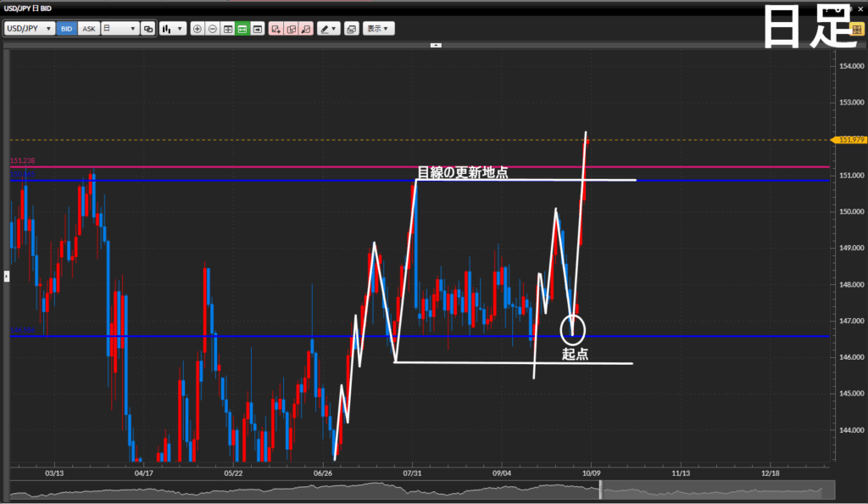Open the 表示 display menu

click(x=378, y=29)
